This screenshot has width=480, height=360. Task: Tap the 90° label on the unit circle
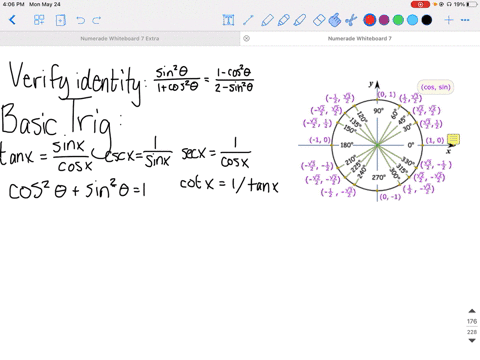point(378,111)
